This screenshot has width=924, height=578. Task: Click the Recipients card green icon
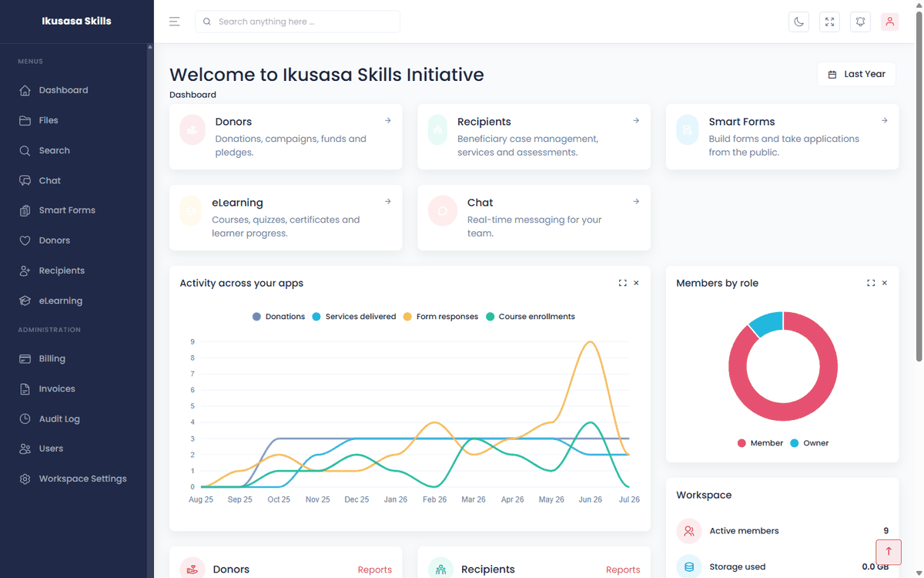coord(437,129)
